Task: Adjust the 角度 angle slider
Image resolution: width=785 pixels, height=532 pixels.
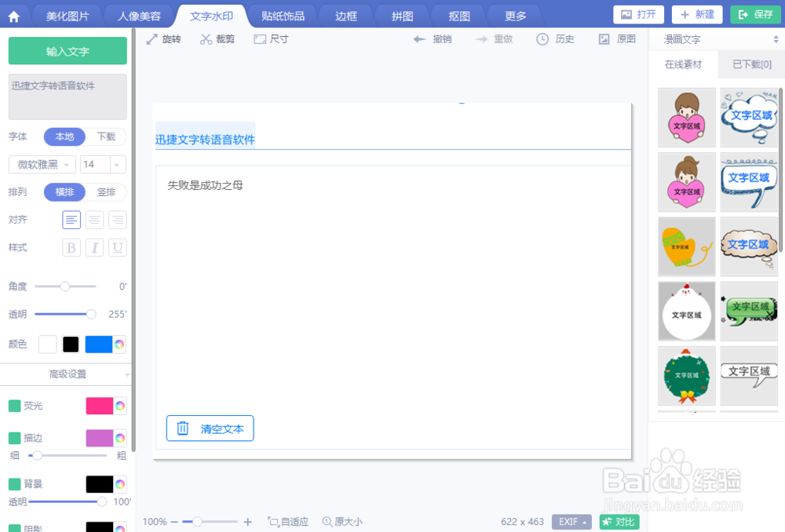Action: click(65, 286)
